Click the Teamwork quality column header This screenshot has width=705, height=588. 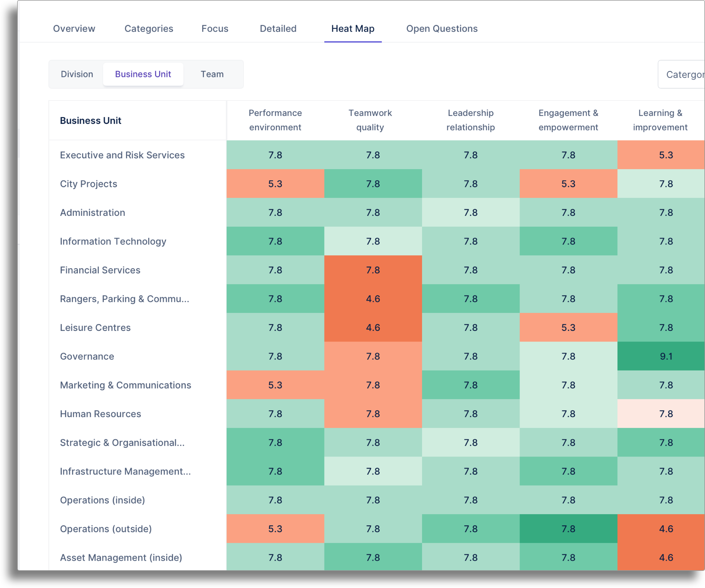point(370,120)
